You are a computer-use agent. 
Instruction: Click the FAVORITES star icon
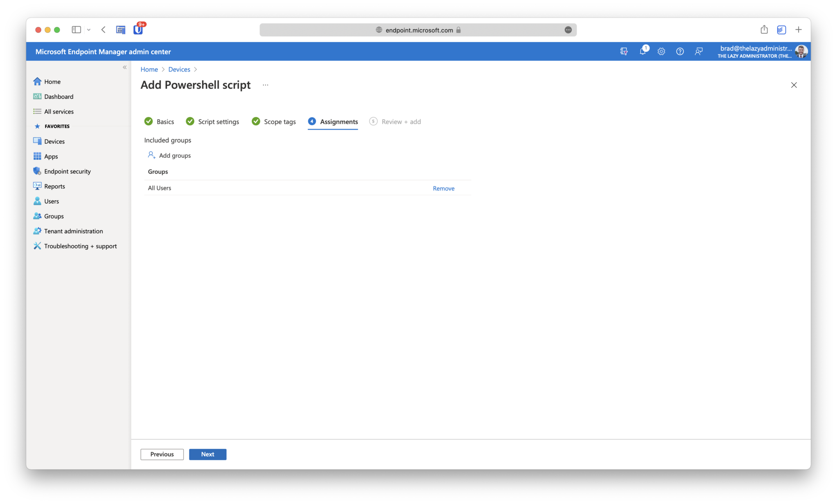coord(37,126)
